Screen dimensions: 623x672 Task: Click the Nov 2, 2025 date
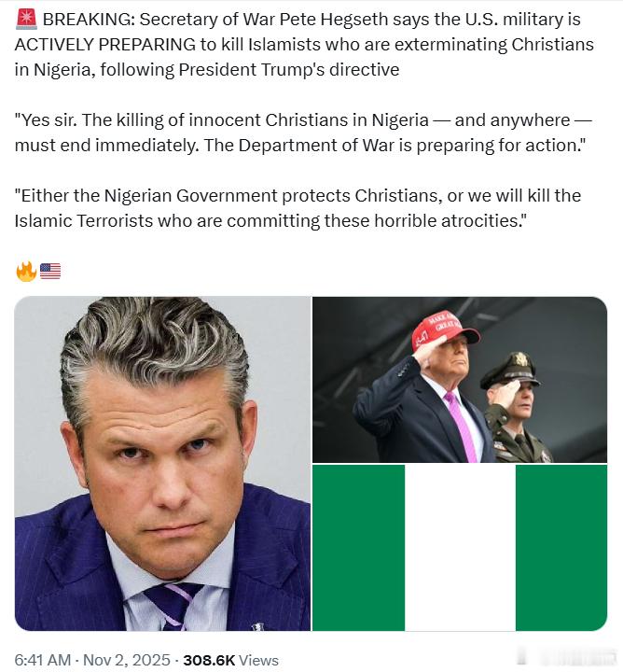[x=126, y=660]
